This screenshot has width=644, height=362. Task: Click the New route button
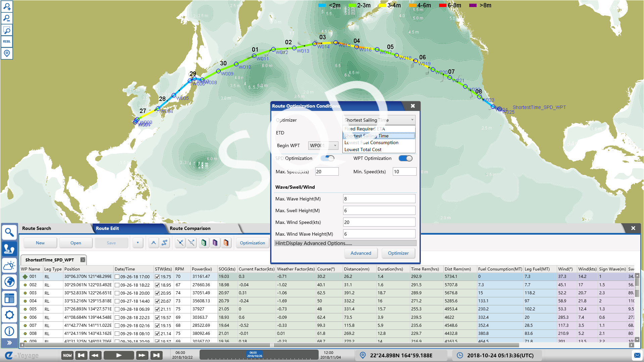coord(40,243)
